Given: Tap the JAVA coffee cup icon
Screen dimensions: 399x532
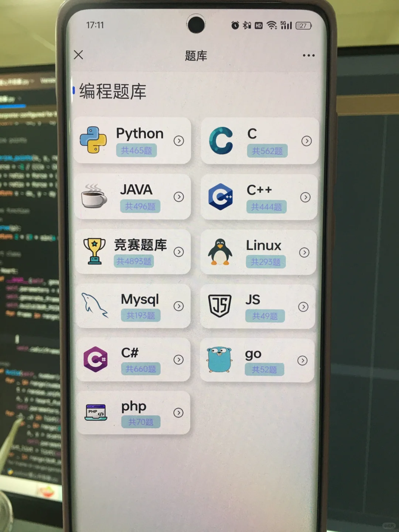Looking at the screenshot, I should (x=94, y=196).
